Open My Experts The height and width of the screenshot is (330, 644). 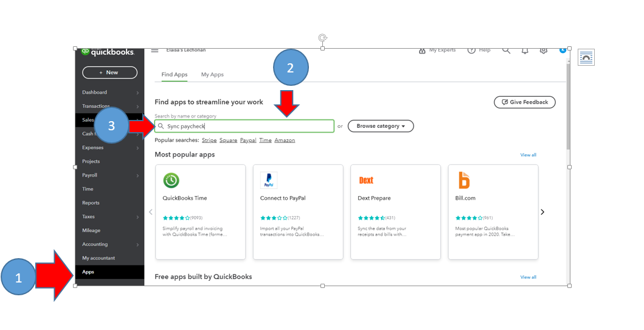click(x=437, y=51)
